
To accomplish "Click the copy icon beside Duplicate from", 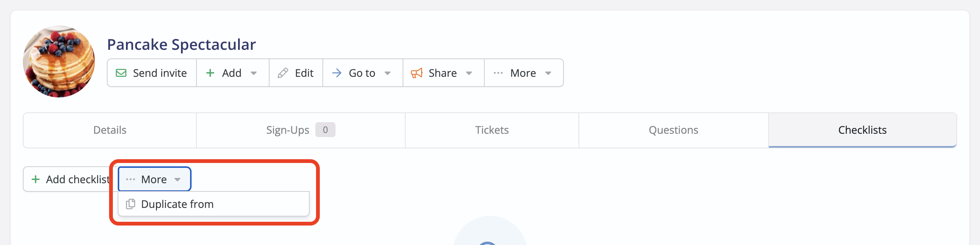I will (130, 204).
